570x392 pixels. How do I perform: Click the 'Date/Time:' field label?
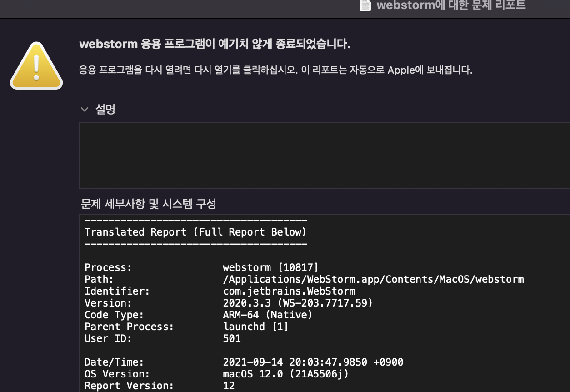114,362
